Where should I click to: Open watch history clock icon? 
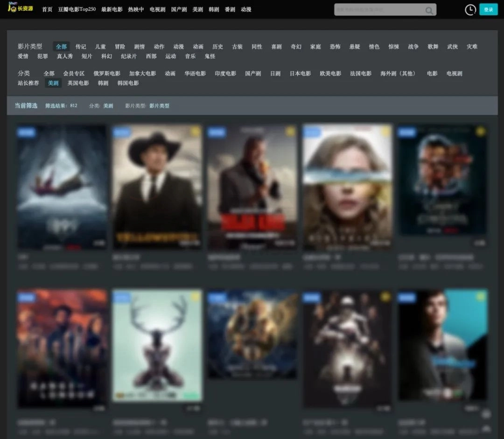[x=470, y=9]
